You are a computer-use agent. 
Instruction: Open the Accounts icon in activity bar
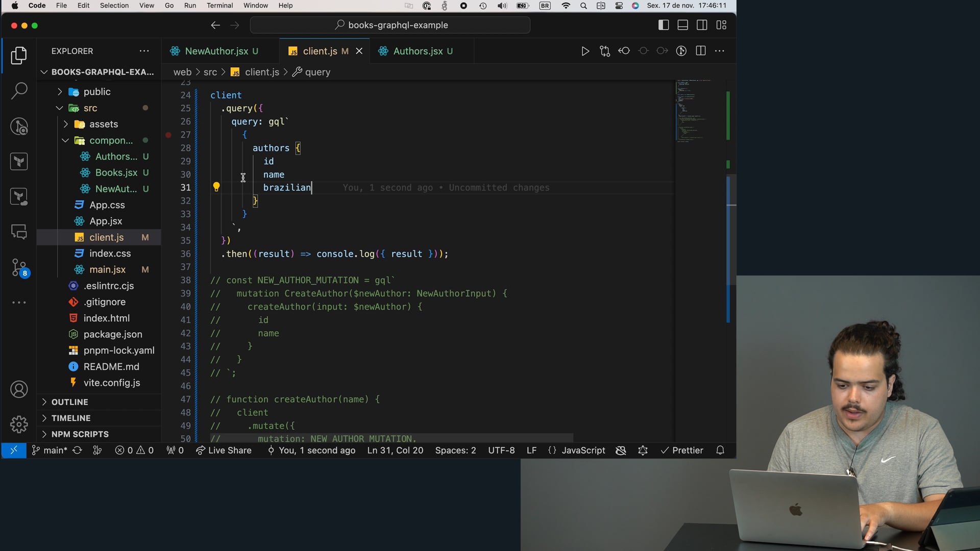coord(19,390)
